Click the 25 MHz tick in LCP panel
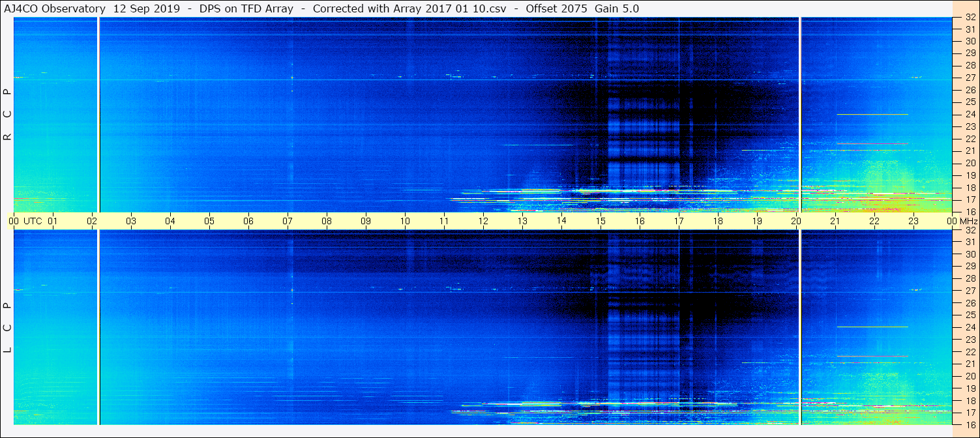980x438 pixels. click(x=970, y=315)
